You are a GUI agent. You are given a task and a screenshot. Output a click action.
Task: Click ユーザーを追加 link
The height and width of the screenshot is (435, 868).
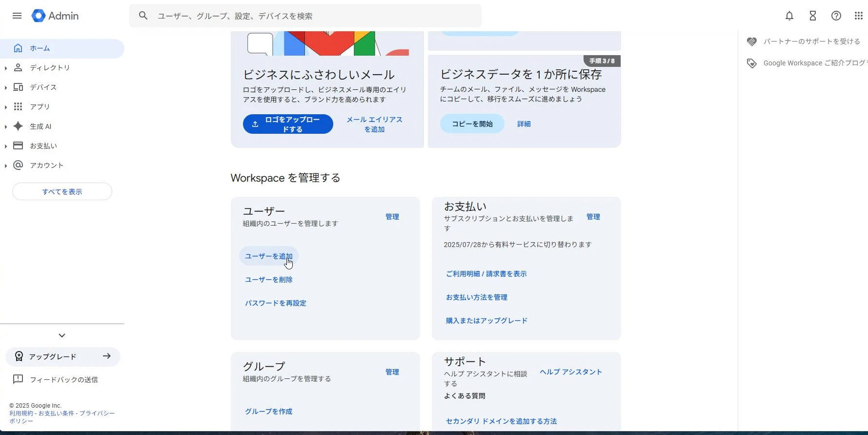(269, 256)
